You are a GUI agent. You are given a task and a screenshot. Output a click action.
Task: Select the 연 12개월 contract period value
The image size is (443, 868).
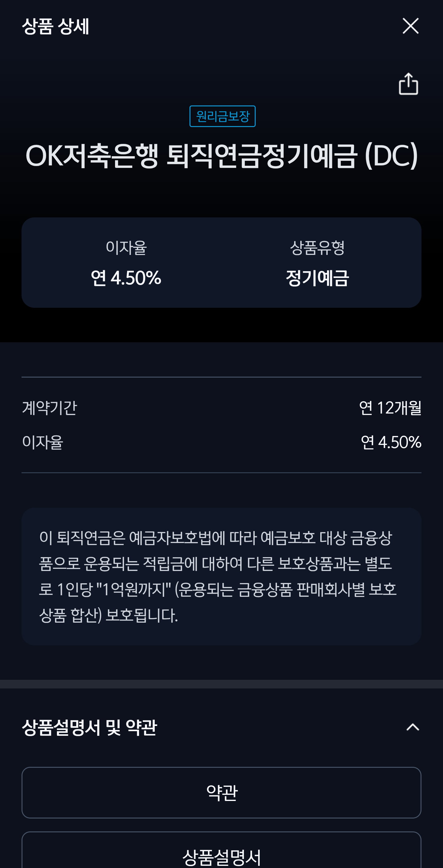pos(390,408)
